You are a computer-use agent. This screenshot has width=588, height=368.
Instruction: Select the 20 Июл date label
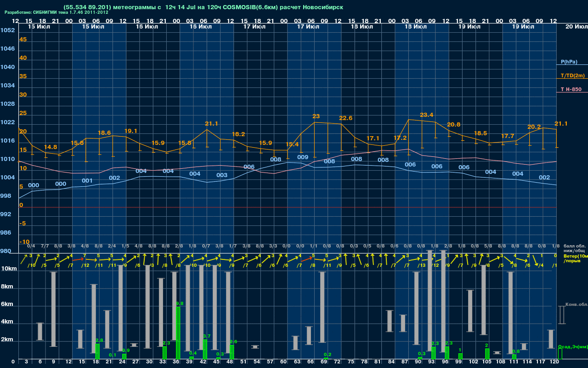tap(576, 27)
